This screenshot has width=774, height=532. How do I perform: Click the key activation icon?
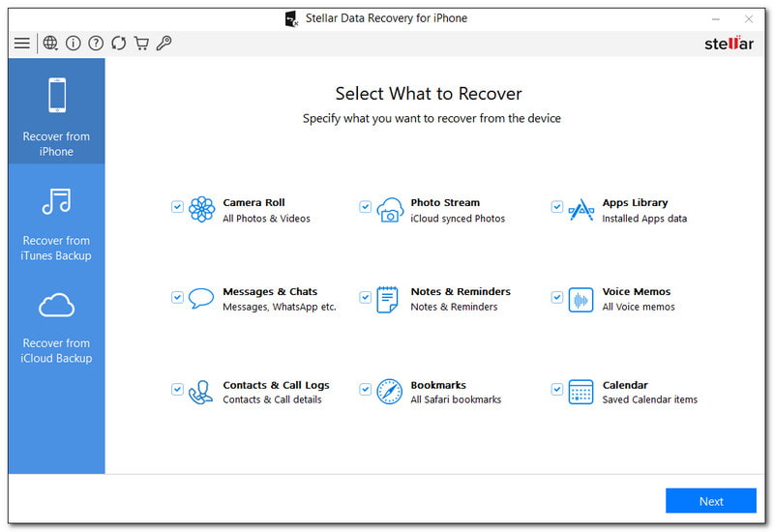pos(164,44)
